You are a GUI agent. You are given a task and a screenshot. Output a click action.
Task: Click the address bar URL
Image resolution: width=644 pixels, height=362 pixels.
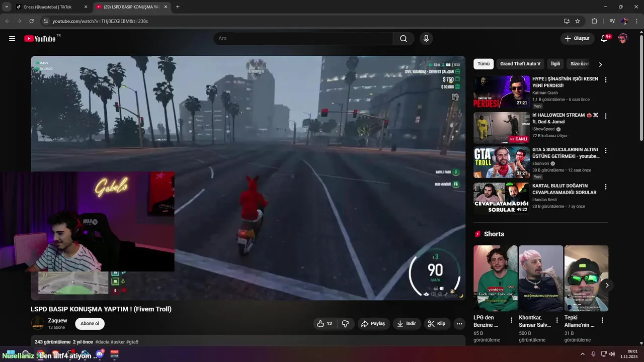pos(100,21)
